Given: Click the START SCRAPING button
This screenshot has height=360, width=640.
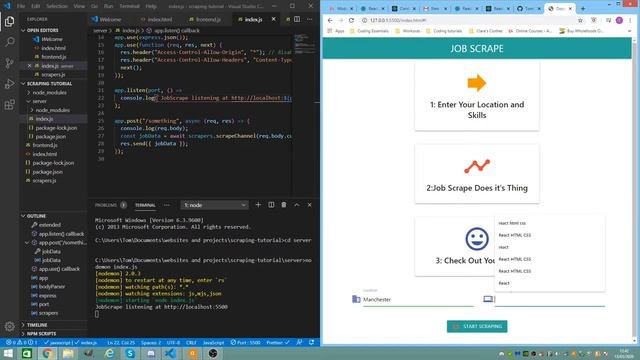Looking at the screenshot, I should point(477,326).
